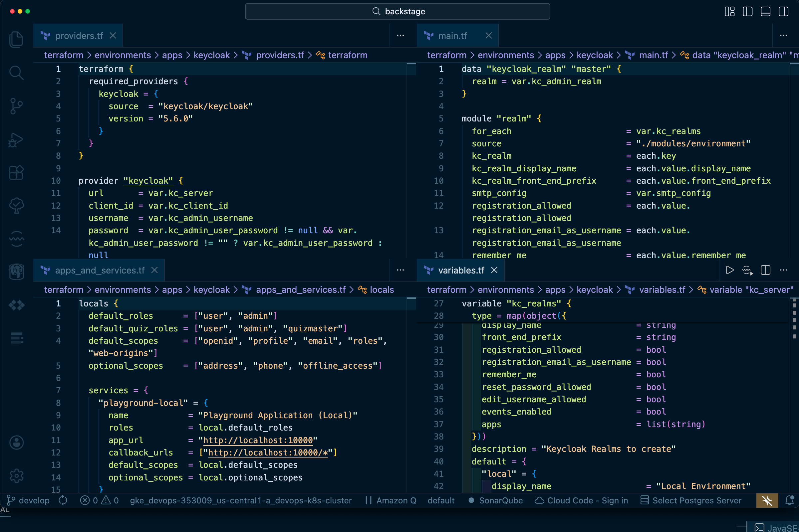This screenshot has width=799, height=532.
Task: Open more actions menu for providers.tf group
Action: [x=400, y=36]
